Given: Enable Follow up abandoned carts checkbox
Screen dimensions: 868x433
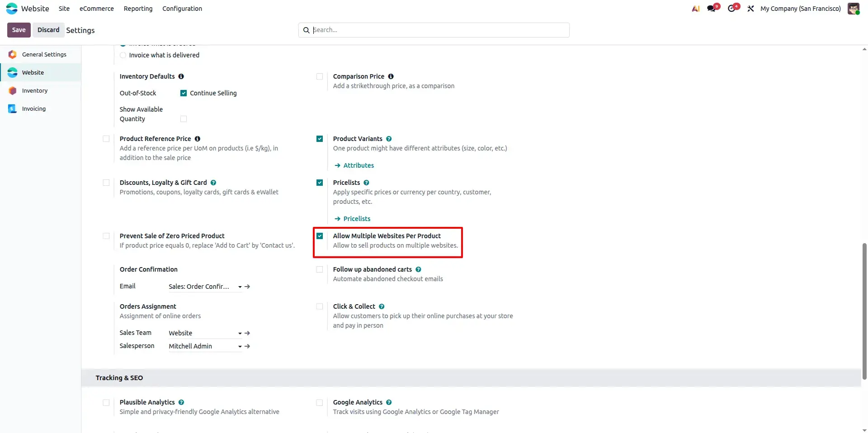Looking at the screenshot, I should tap(320, 269).
